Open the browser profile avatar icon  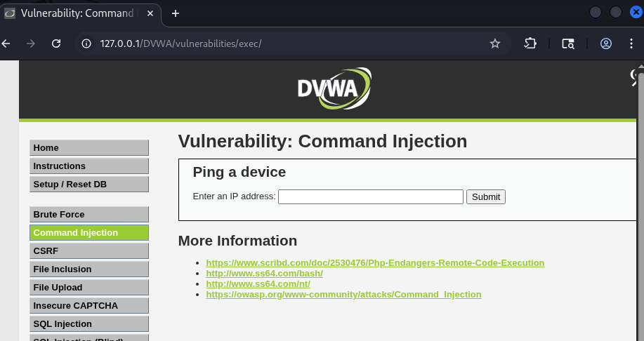606,44
